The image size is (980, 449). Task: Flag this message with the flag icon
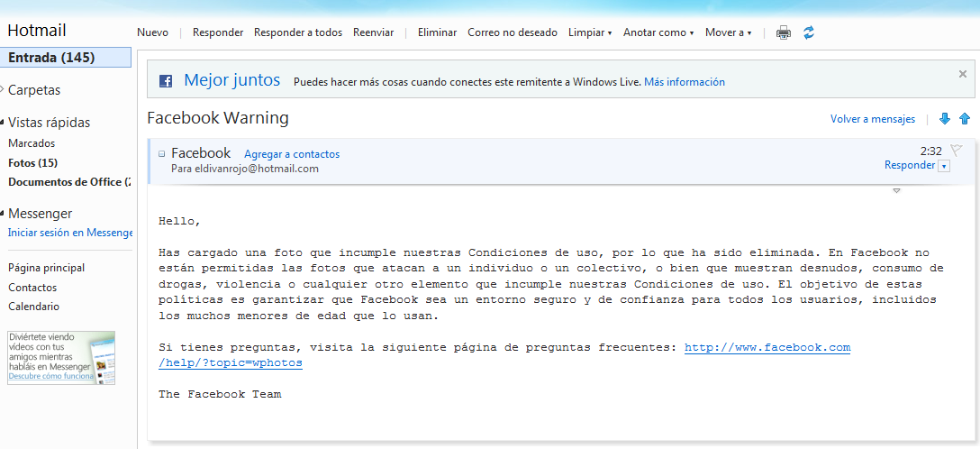(x=956, y=150)
